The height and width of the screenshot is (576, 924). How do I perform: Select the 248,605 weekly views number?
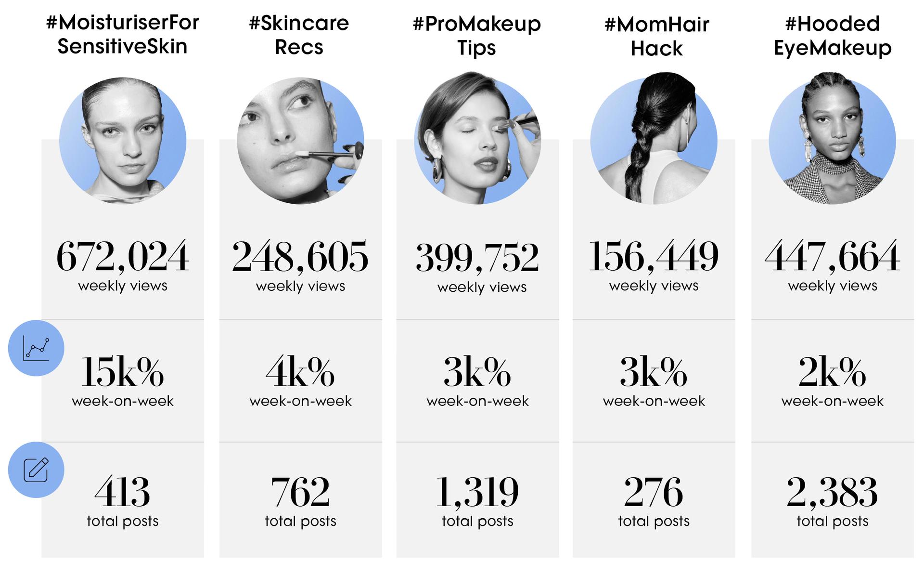click(x=300, y=256)
